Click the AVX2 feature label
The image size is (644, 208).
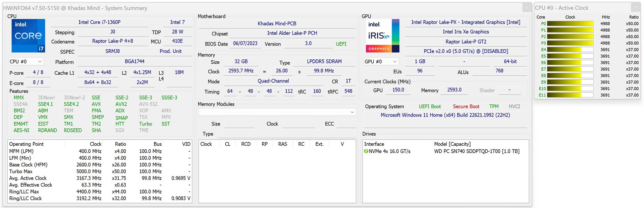click(121, 104)
